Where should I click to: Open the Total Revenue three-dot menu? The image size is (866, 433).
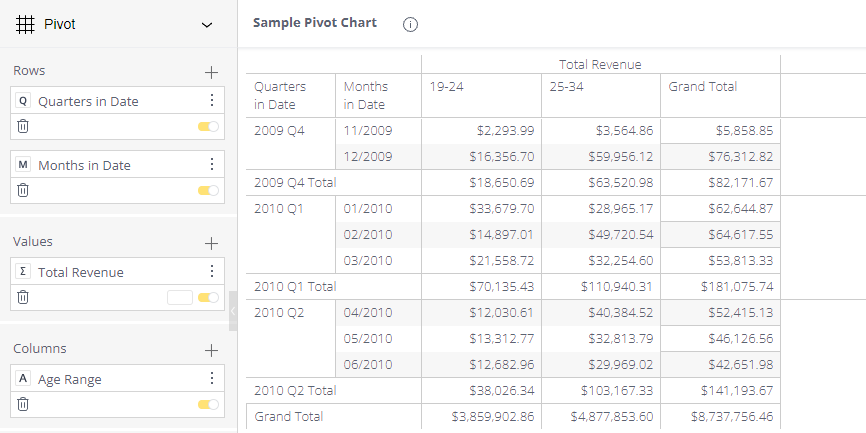[x=211, y=272]
